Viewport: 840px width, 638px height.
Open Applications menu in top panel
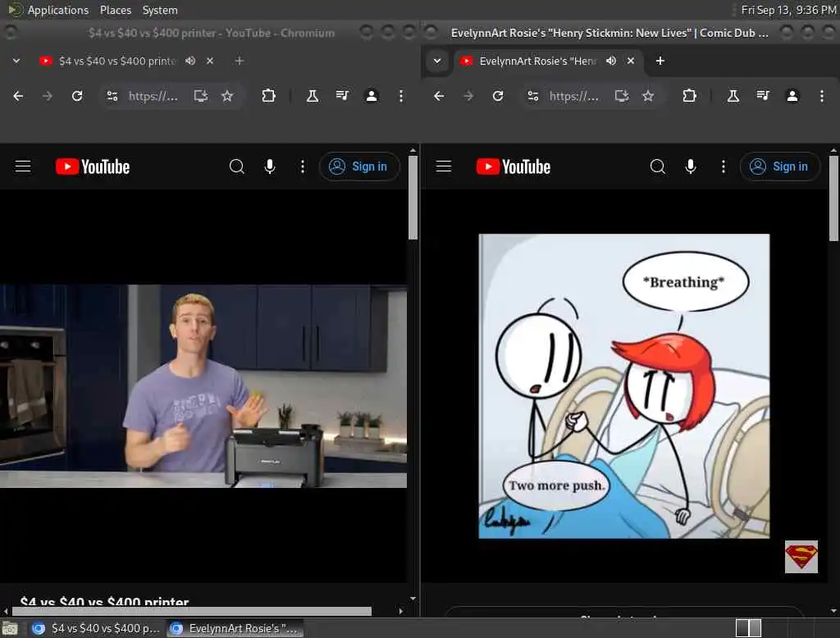58,10
